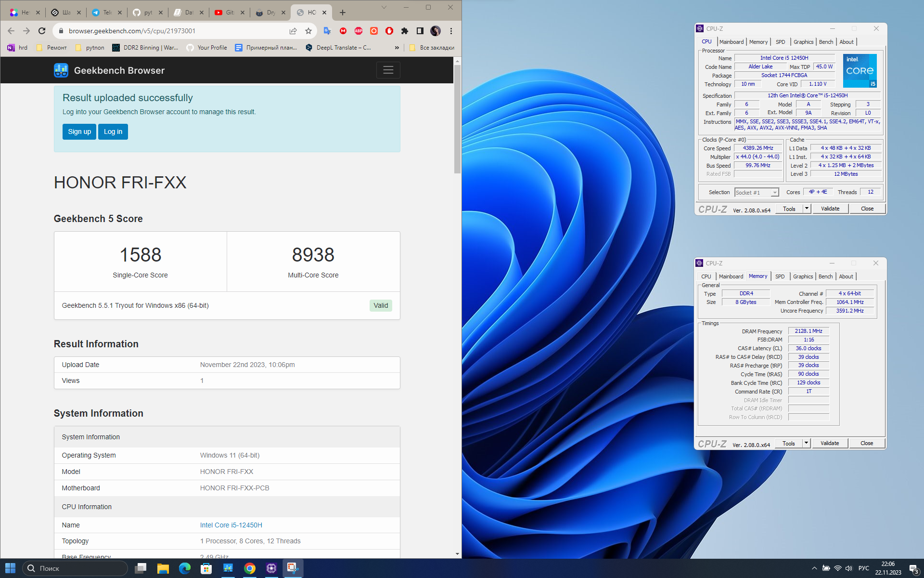The height and width of the screenshot is (578, 924).
Task: Open the Bench tab in upper CPU-Z
Action: click(x=826, y=42)
